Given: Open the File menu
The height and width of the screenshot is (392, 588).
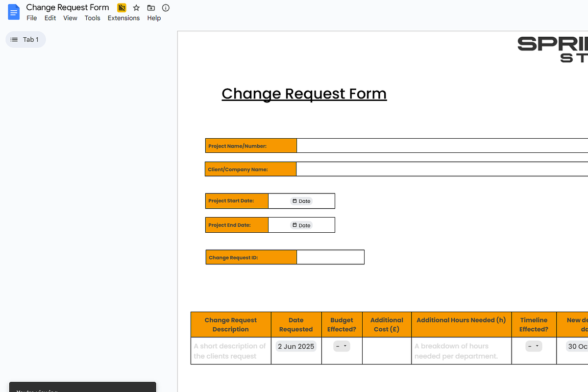Looking at the screenshot, I should (32, 18).
